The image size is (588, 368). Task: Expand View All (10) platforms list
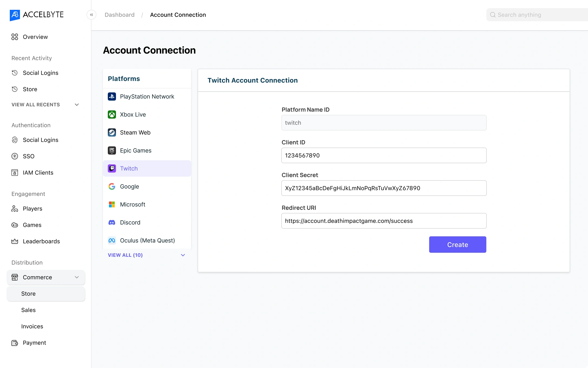point(183,255)
